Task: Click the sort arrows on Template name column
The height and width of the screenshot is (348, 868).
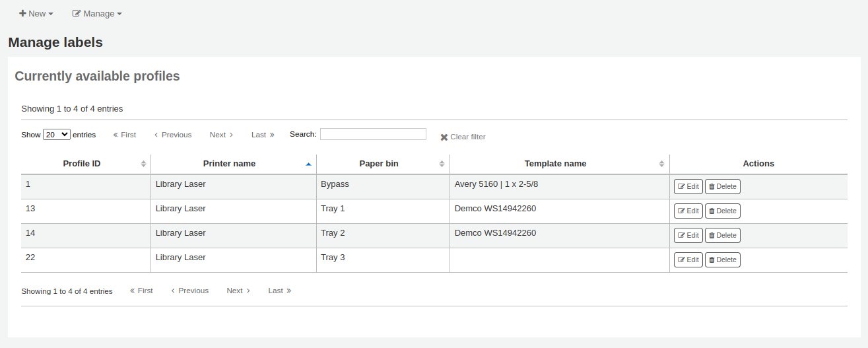Action: (661, 164)
